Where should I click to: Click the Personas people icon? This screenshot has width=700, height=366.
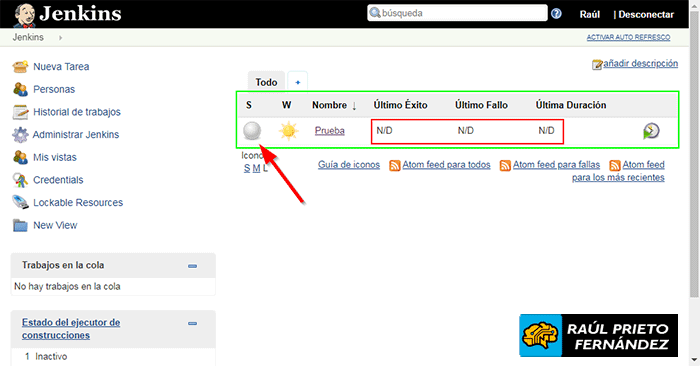tap(21, 89)
